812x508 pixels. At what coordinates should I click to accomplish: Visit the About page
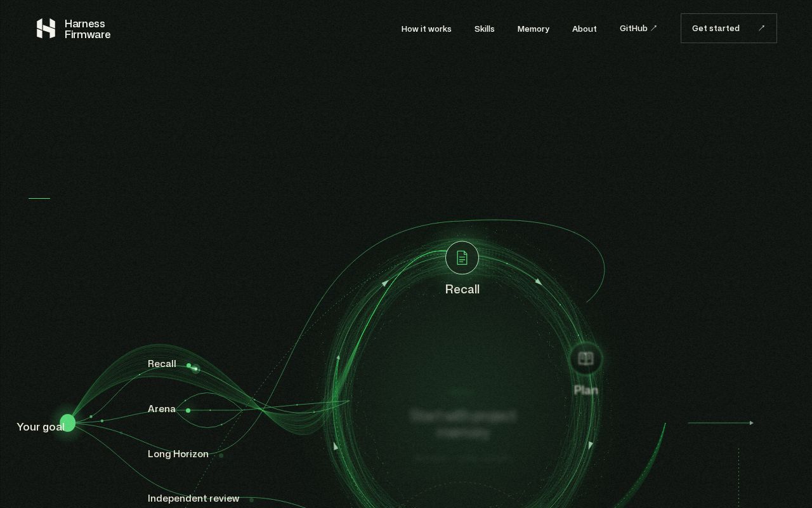584,29
